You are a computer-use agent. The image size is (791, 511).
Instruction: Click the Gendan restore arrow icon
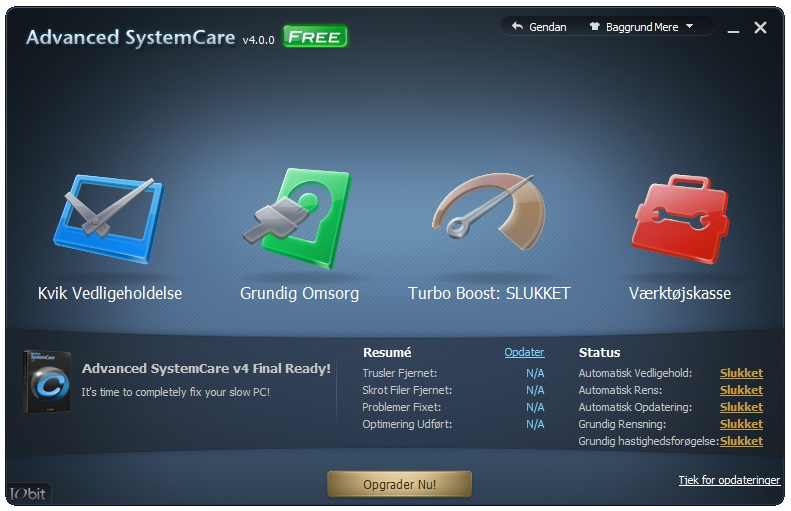tap(517, 26)
